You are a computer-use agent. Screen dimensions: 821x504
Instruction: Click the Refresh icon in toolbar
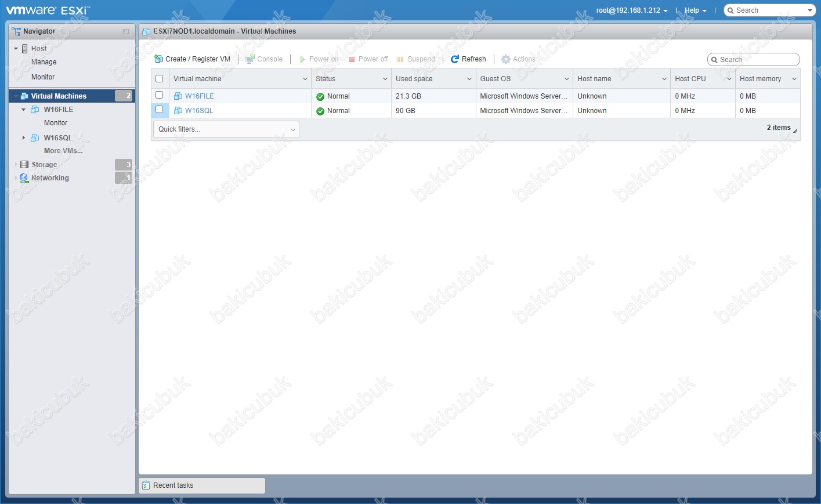pos(455,59)
